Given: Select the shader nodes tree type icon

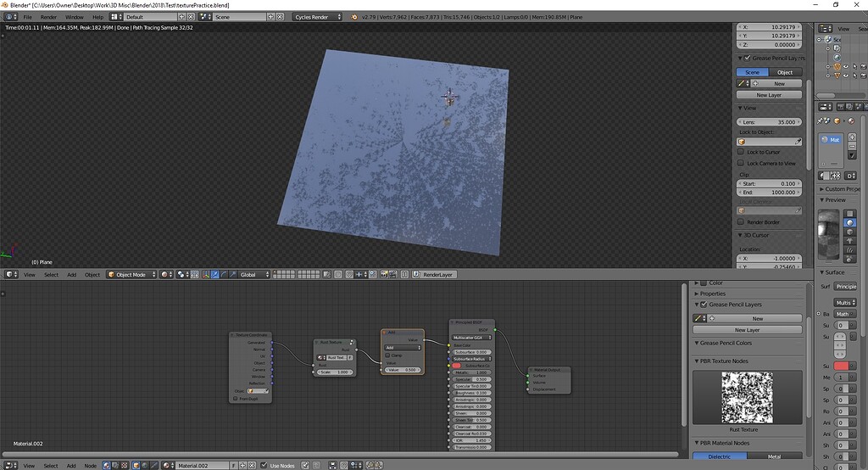Looking at the screenshot, I should pyautogui.click(x=106, y=466).
